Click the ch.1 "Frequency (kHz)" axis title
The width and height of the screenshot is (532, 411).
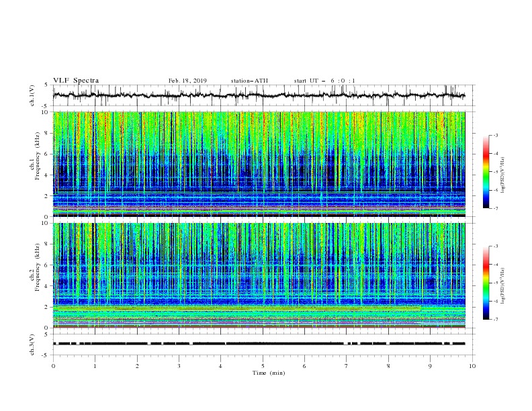pyautogui.click(x=38, y=156)
